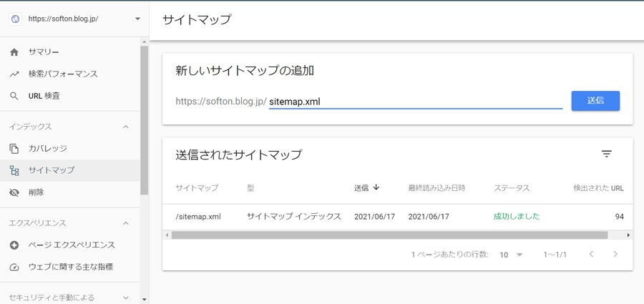Click the 1～1/1 pagination range text

[x=555, y=255]
